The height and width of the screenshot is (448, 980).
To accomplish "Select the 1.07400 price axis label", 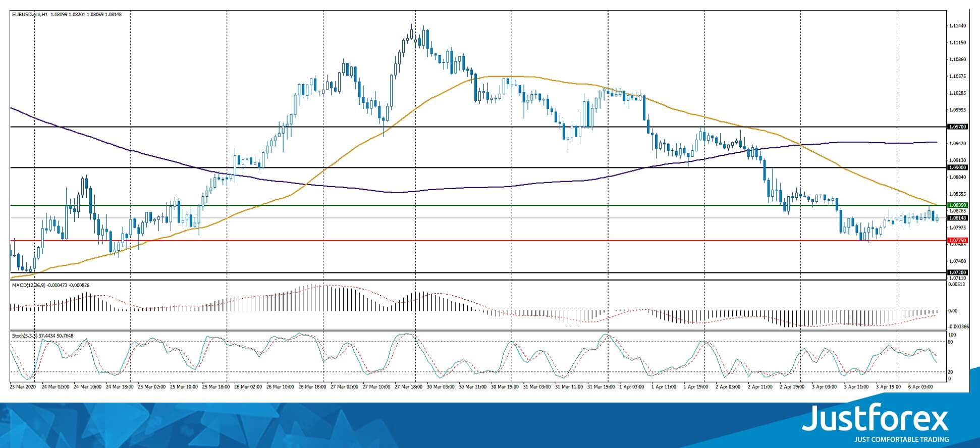I will 957,261.
